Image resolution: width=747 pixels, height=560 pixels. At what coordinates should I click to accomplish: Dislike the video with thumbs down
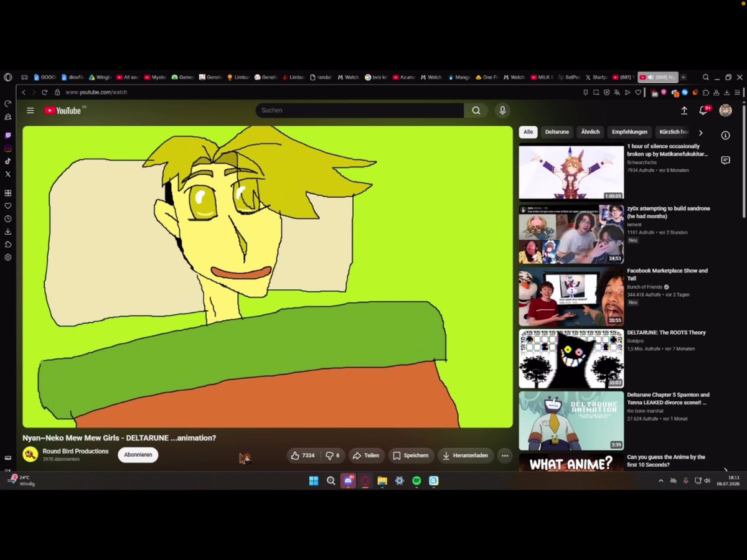(333, 455)
